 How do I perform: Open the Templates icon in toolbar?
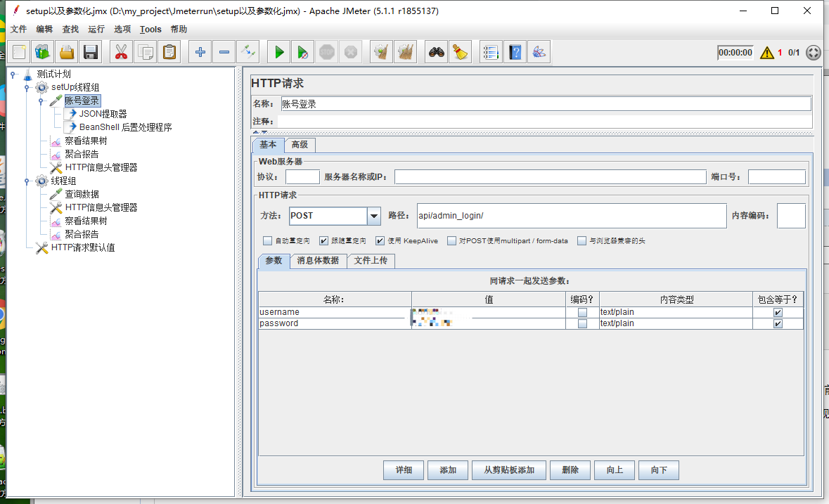point(42,52)
